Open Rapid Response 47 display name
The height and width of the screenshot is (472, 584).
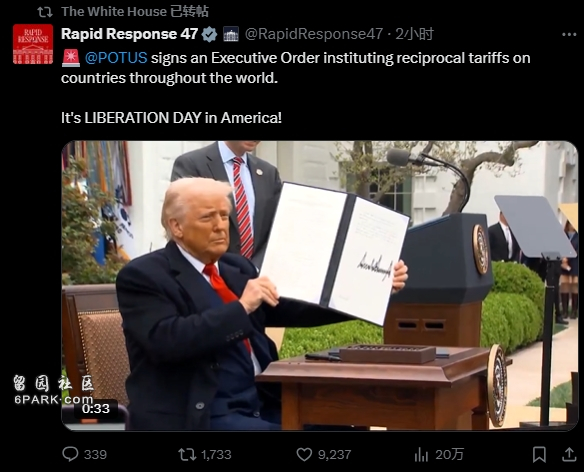tap(129, 34)
